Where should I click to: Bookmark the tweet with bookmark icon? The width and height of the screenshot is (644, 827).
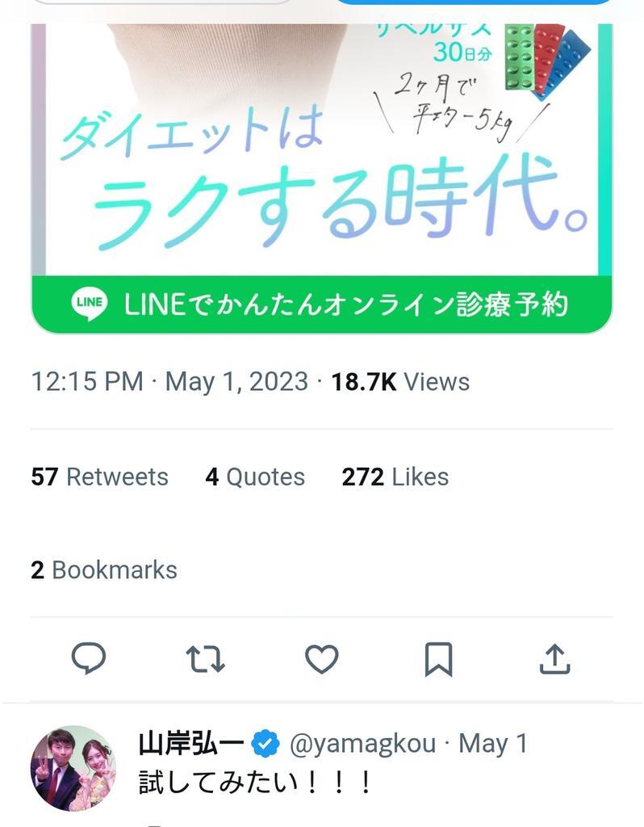[438, 659]
